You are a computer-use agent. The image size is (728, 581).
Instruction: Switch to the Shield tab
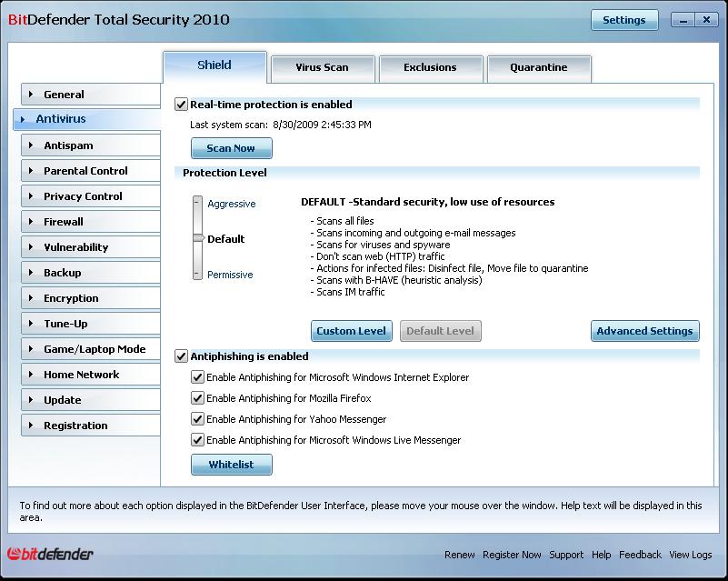tap(214, 65)
